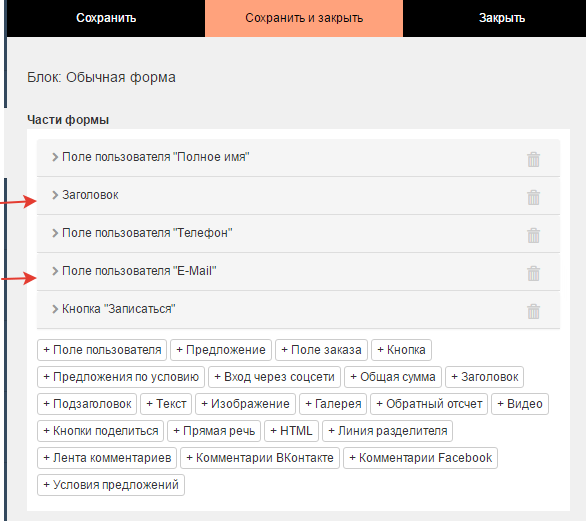The width and height of the screenshot is (586, 521).
Task: Remove the "Телефон" field via trash icon
Action: tap(533, 235)
